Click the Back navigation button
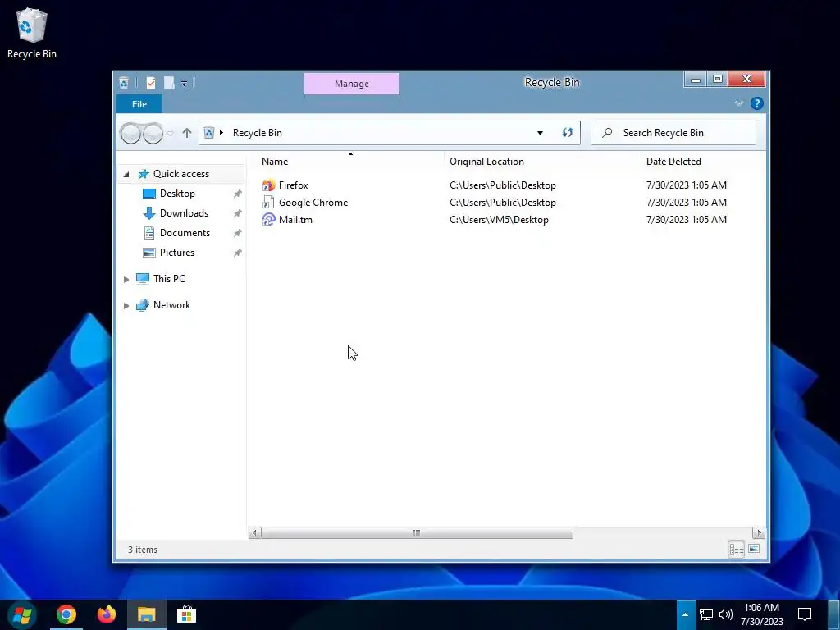Screen dimensions: 840x630 tap(130, 134)
